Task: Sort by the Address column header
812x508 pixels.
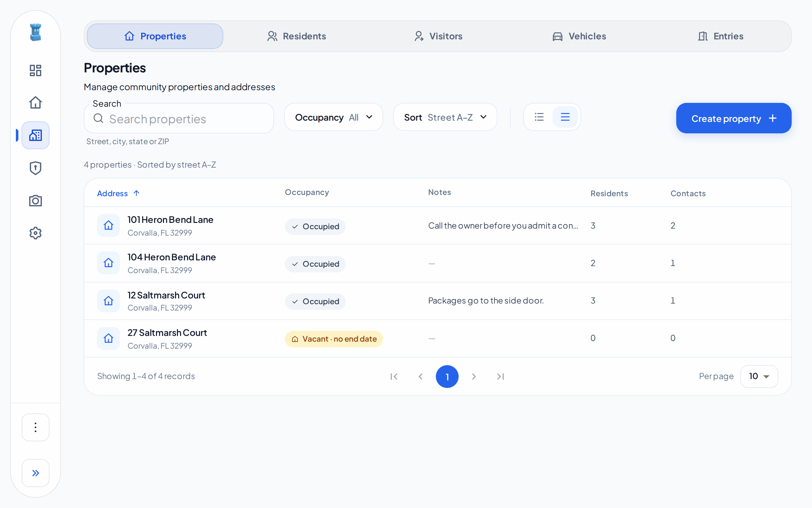Action: coord(118,194)
